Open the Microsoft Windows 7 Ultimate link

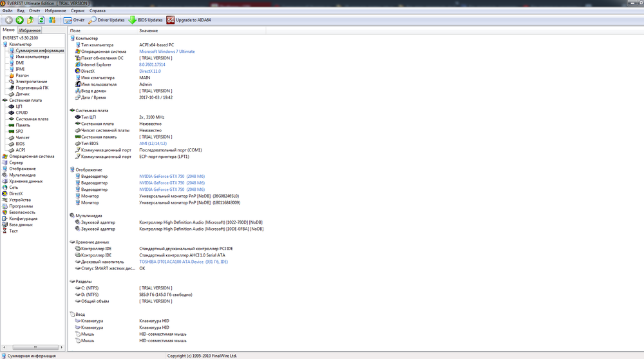pyautogui.click(x=167, y=52)
